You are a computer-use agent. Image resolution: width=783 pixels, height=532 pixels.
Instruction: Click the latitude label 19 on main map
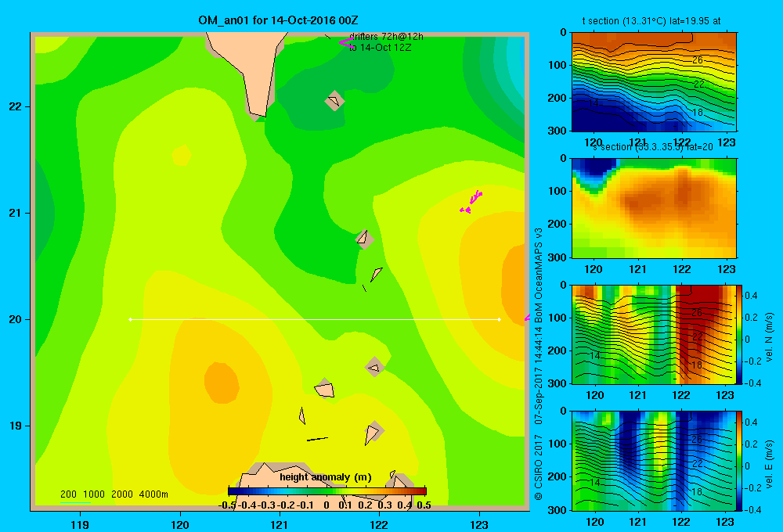click(x=15, y=426)
